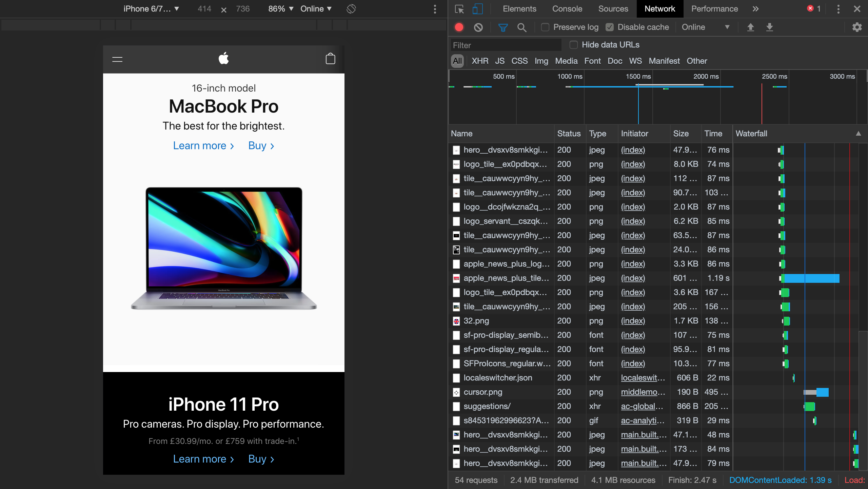The height and width of the screenshot is (489, 868).
Task: Click MacBook Pro Buy link
Action: 261,145
